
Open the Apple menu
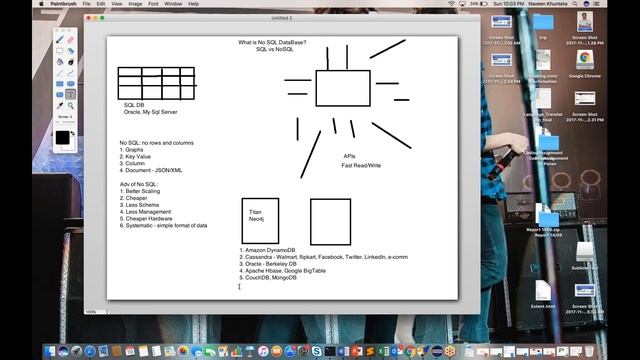pos(41,4)
